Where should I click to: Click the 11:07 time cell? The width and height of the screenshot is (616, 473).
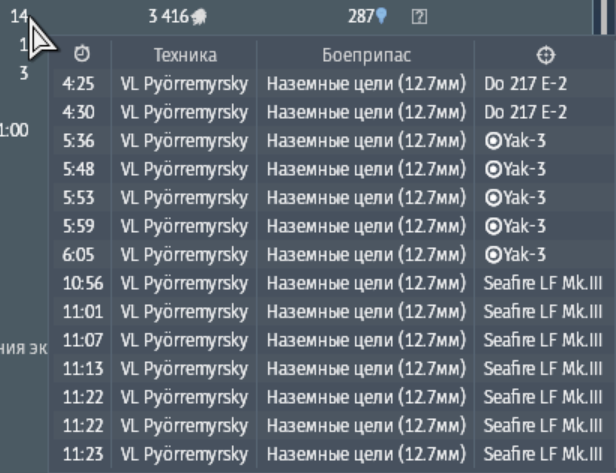point(83,340)
